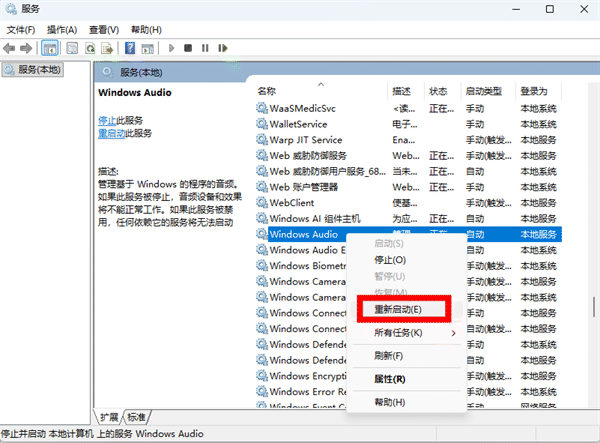The width and height of the screenshot is (600, 443).
Task: Click the Stop Service square icon
Action: (188, 48)
